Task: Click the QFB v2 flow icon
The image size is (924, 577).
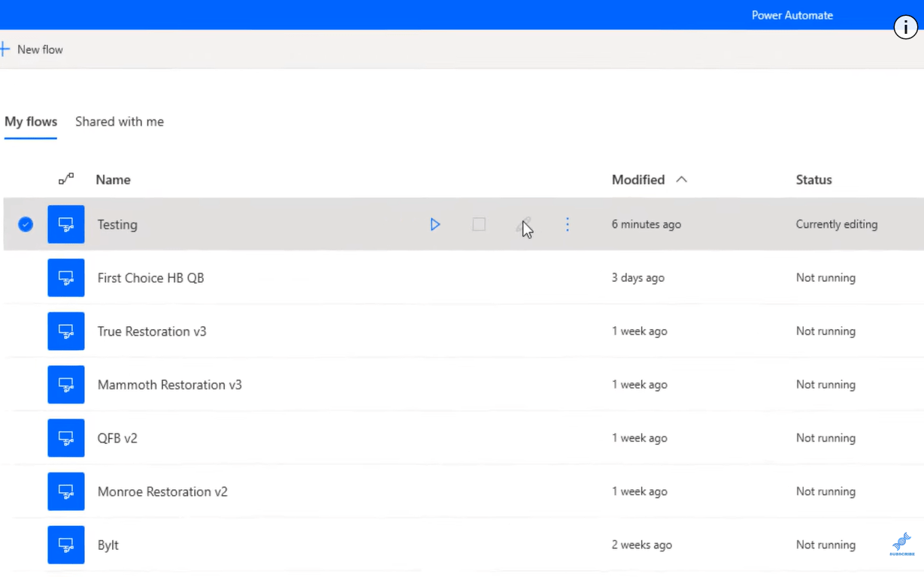Action: [x=66, y=438]
